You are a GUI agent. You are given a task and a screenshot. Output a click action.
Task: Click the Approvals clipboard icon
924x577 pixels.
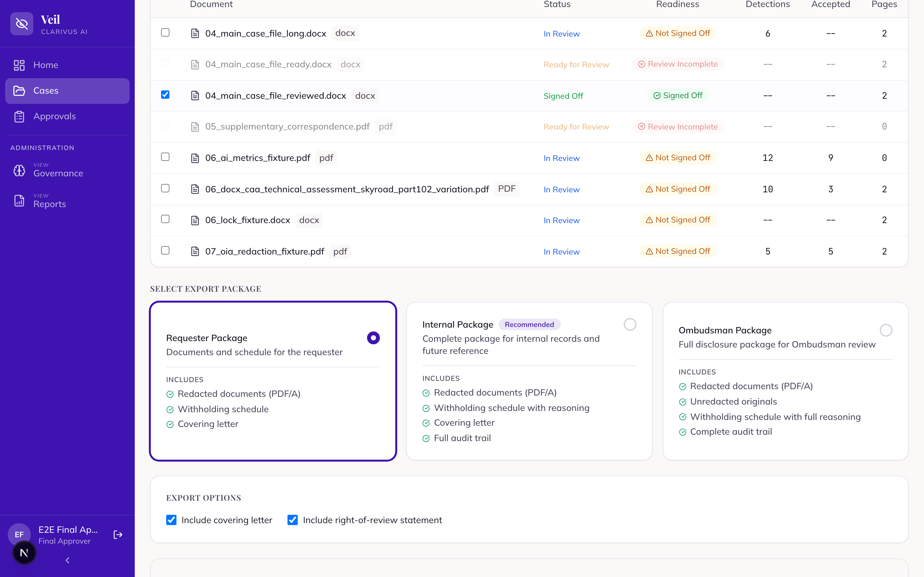pos(19,116)
